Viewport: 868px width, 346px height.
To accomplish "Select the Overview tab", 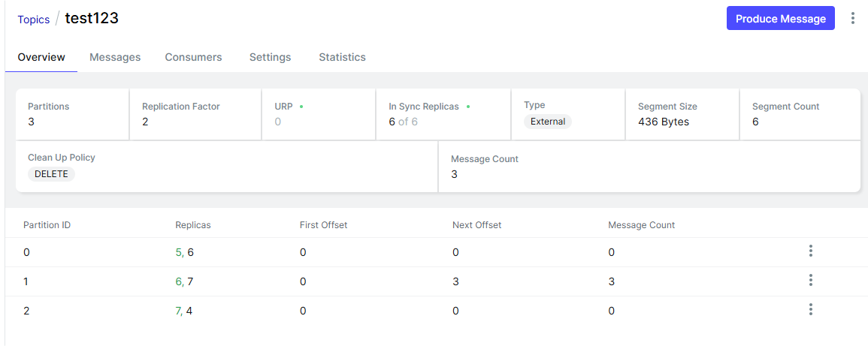I will [41, 57].
